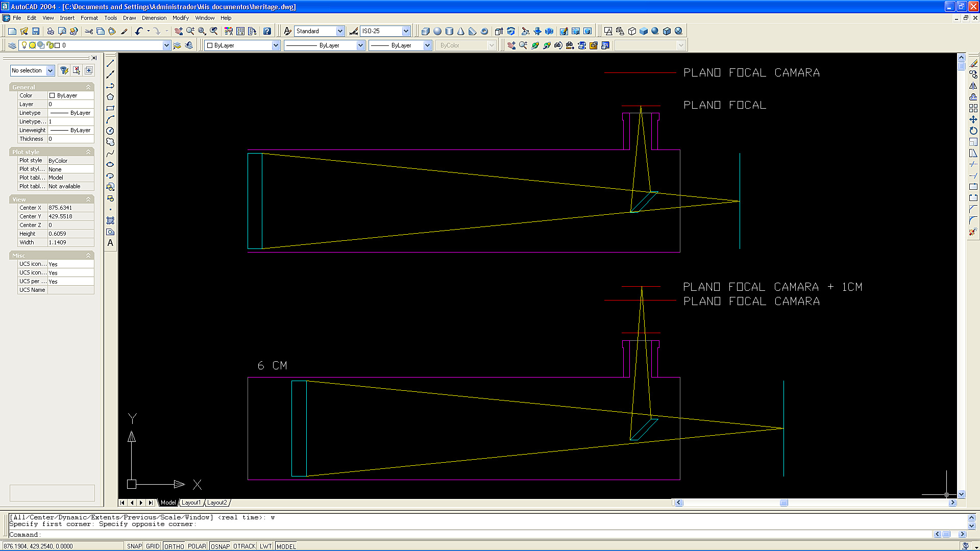This screenshot has height=551, width=980.
Task: Create a Cylinder solid
Action: (449, 31)
